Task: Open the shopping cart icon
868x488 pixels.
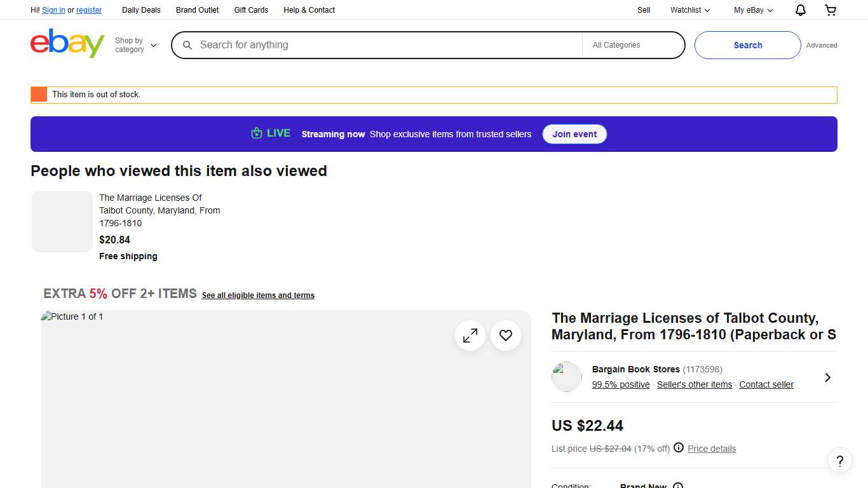Action: (831, 10)
